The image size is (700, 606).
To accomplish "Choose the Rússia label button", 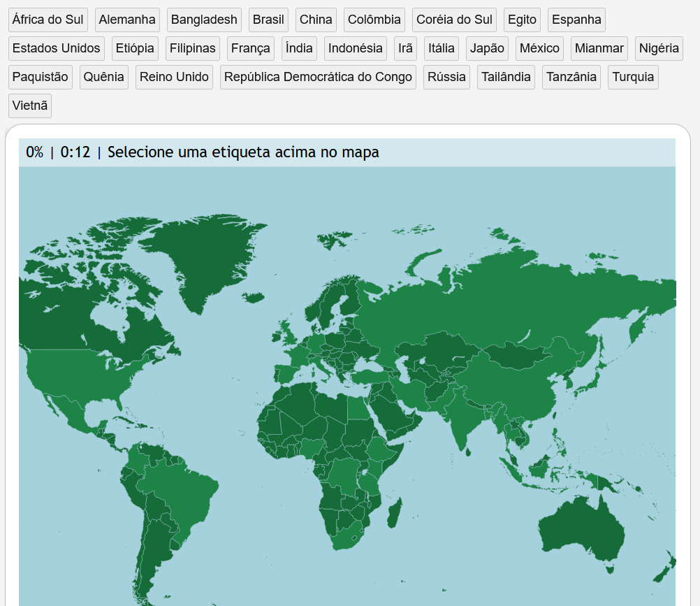I will [446, 77].
